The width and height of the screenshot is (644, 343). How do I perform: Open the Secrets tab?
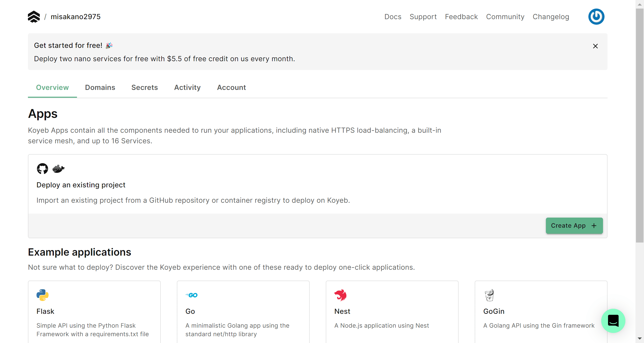[x=145, y=87]
